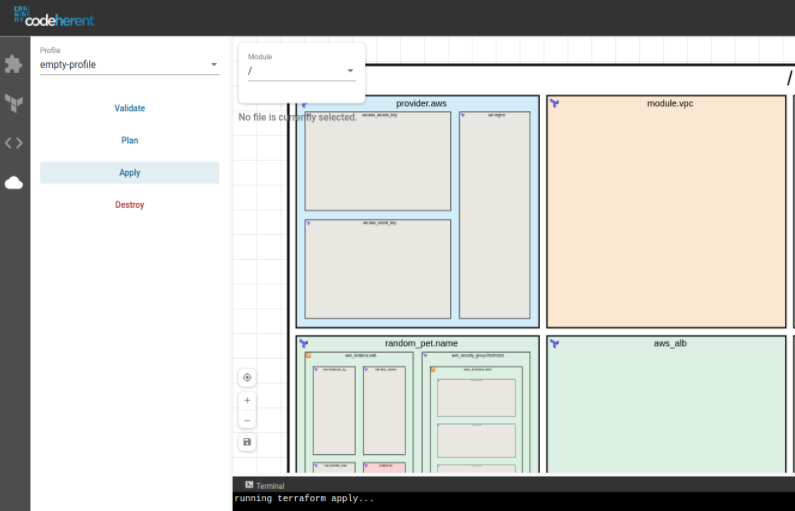This screenshot has height=511, width=795.
Task: Select the aws_security_group restricted node label
Action: pos(478,355)
